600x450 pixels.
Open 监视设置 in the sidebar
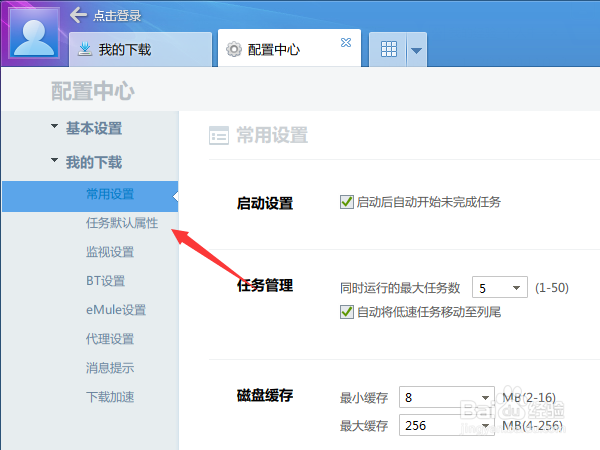pos(110,252)
